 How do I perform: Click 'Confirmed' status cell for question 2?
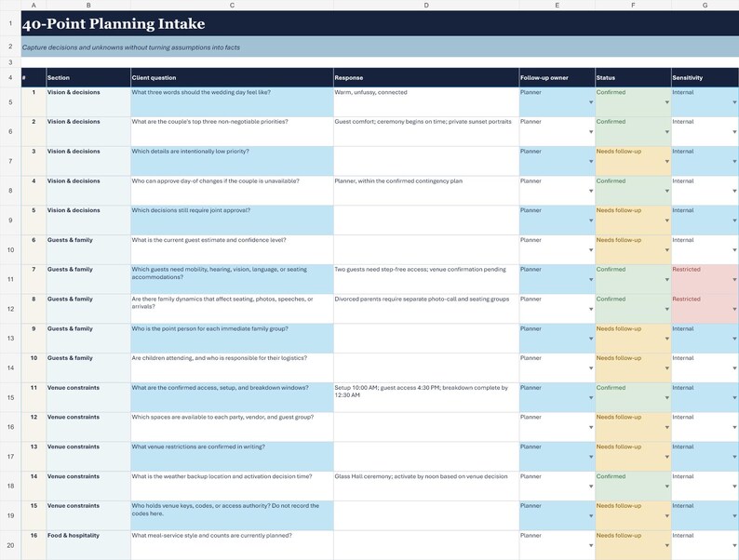[633, 131]
